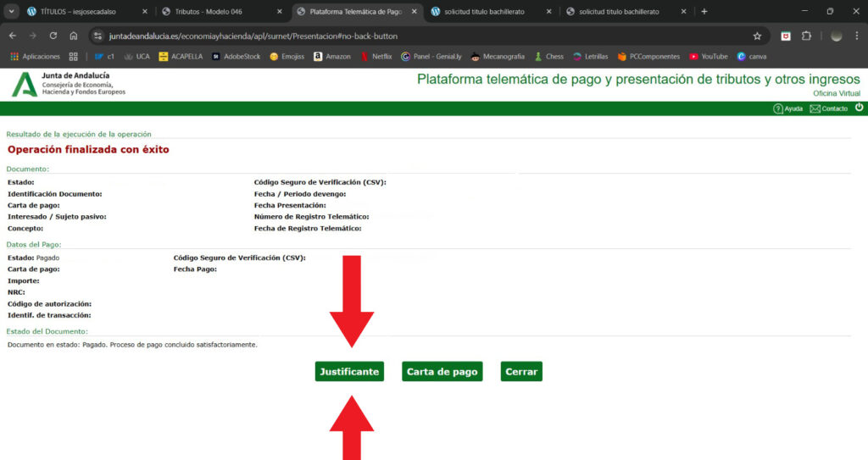868x460 pixels.
Task: Bookmark this page with the star icon
Action: coord(757,36)
